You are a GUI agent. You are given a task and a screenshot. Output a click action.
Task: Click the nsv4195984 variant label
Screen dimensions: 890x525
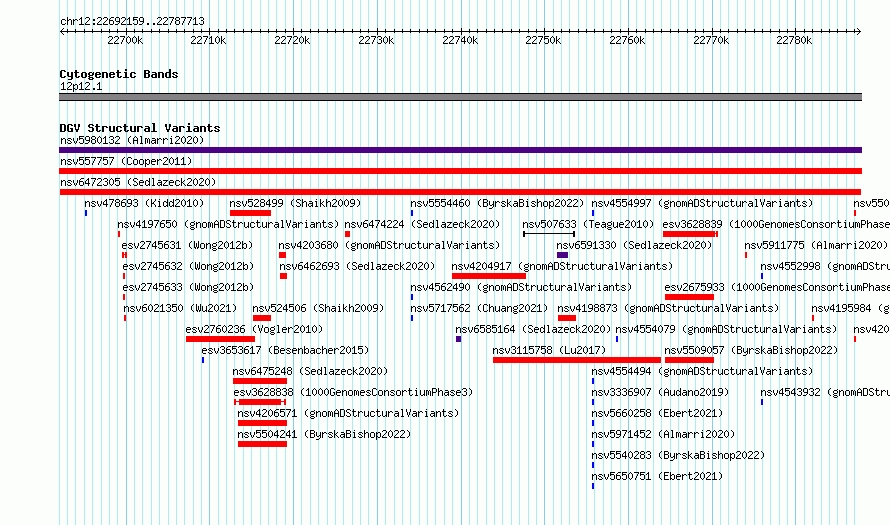click(850, 308)
